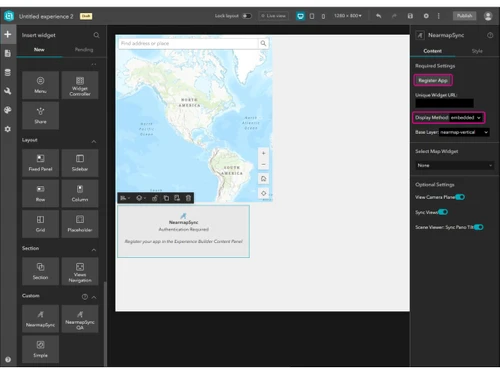The image size is (500, 375).
Task: Click the NearmapSync panel help icon
Action: (x=490, y=35)
